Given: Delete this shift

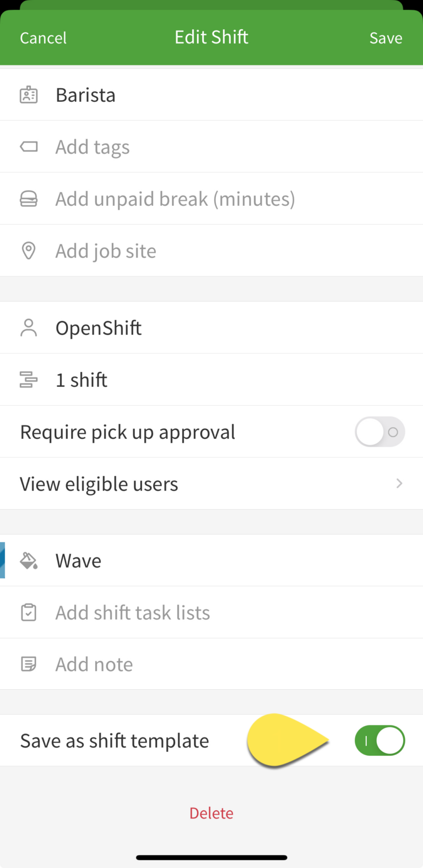Looking at the screenshot, I should coord(211,812).
